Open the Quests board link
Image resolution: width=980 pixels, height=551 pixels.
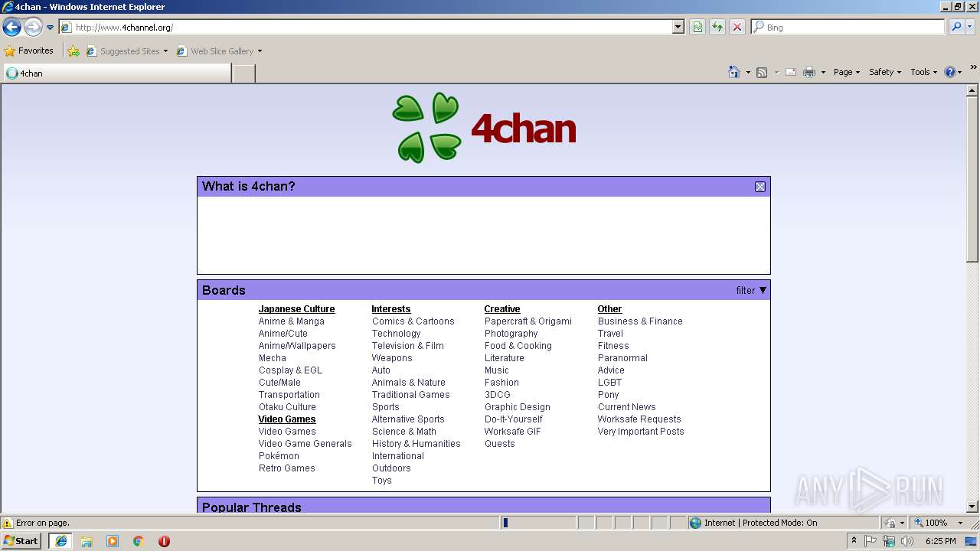click(499, 444)
